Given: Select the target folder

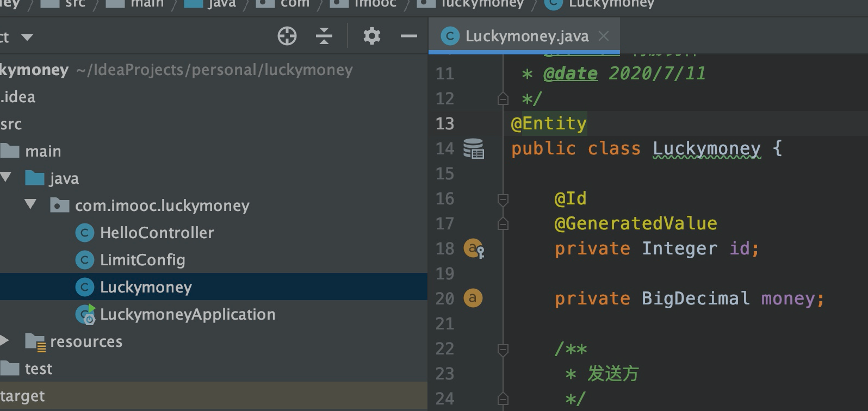Looking at the screenshot, I should click(22, 396).
